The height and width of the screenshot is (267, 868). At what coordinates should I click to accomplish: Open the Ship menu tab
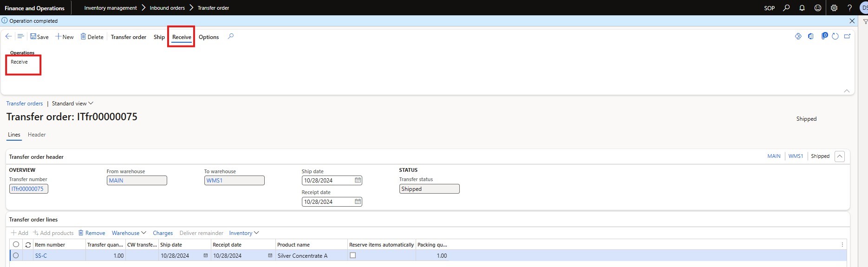[x=159, y=37]
